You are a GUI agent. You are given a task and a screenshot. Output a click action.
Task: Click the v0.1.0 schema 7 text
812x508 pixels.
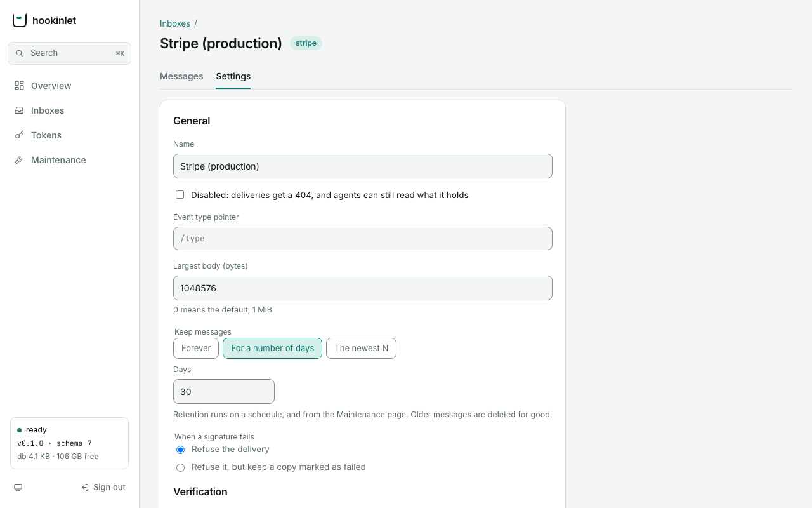point(55,443)
